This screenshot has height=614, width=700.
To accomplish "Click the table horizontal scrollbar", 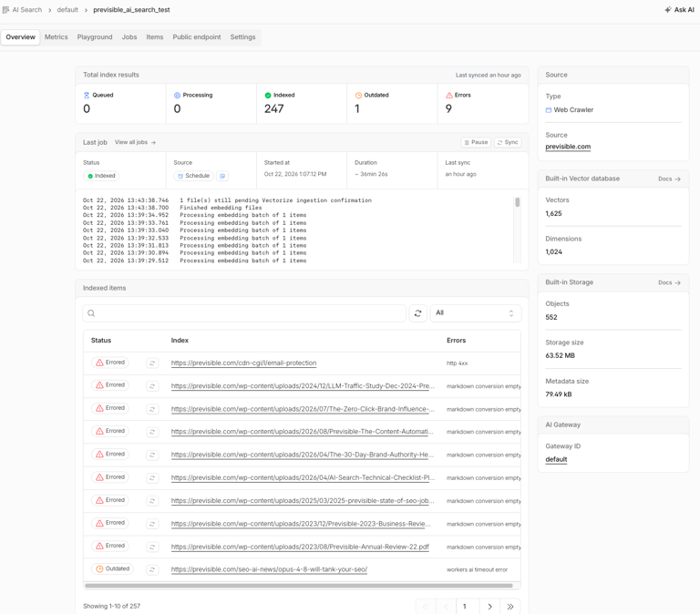I will coord(299,586).
